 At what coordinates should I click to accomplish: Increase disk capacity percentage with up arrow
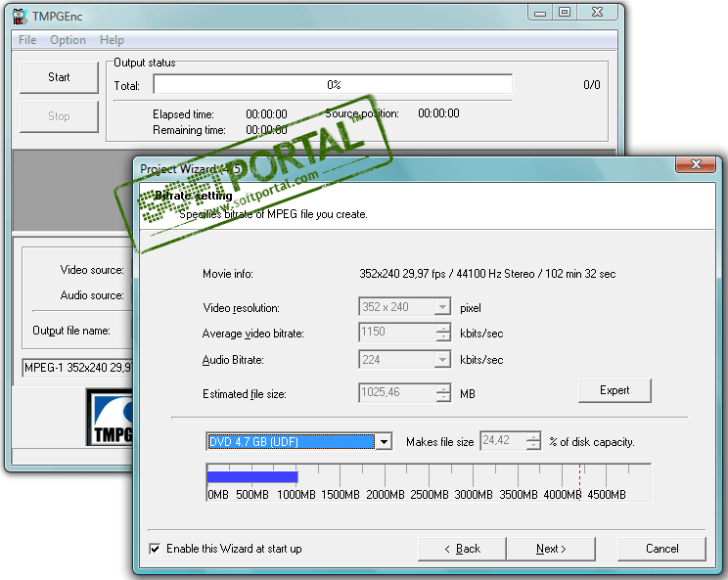coord(533,436)
